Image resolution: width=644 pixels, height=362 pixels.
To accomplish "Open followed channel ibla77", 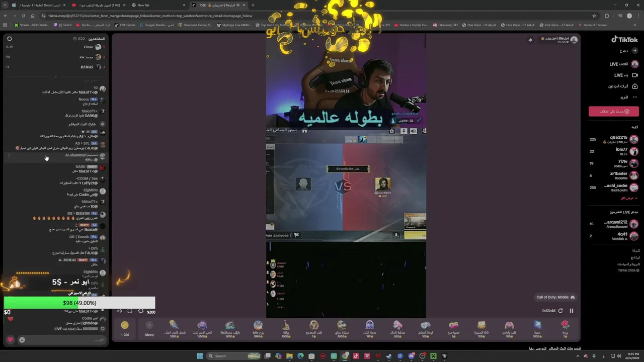I will [614, 151].
